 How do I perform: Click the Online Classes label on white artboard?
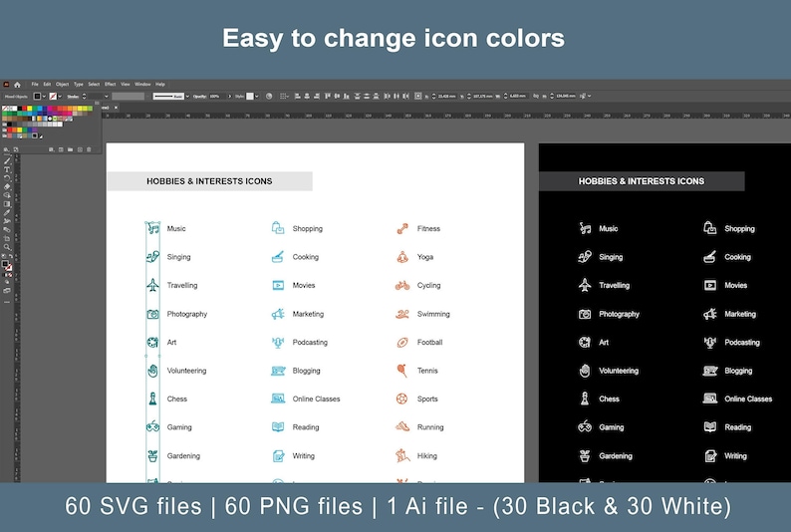click(316, 399)
